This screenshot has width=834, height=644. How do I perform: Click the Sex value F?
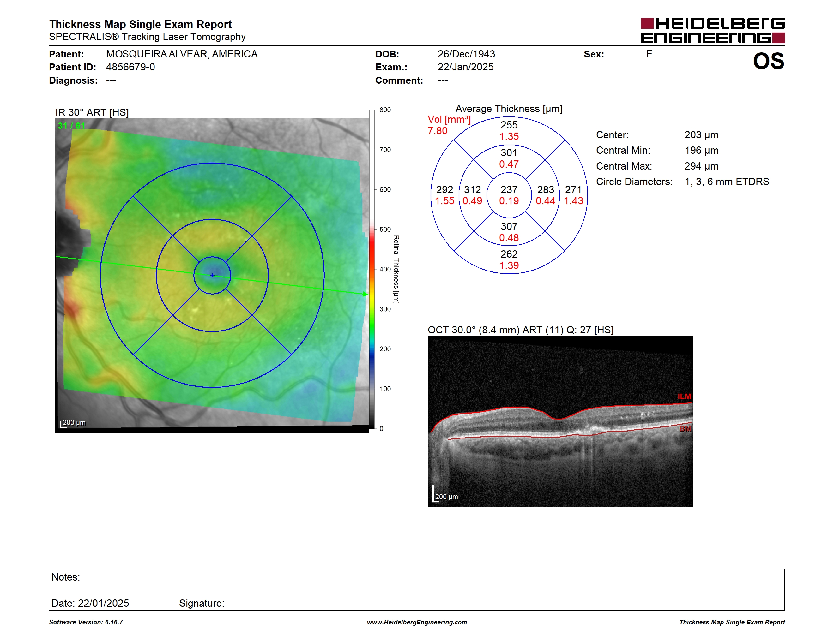649,54
